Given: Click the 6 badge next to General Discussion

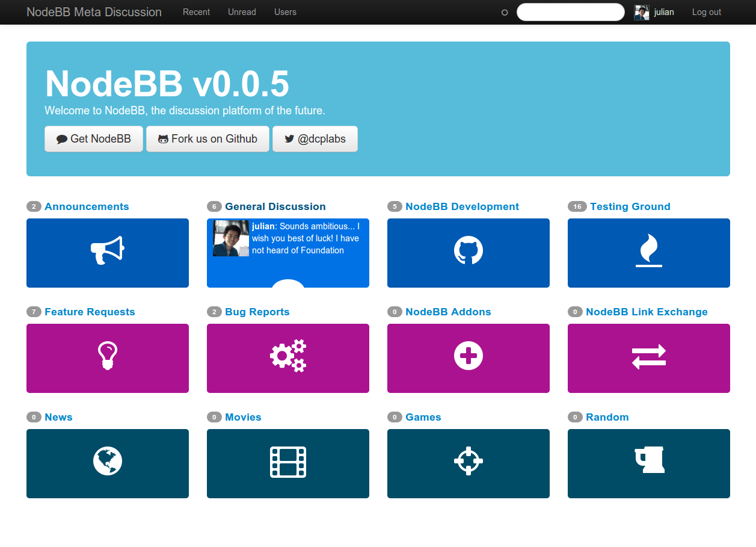Looking at the screenshot, I should point(214,206).
